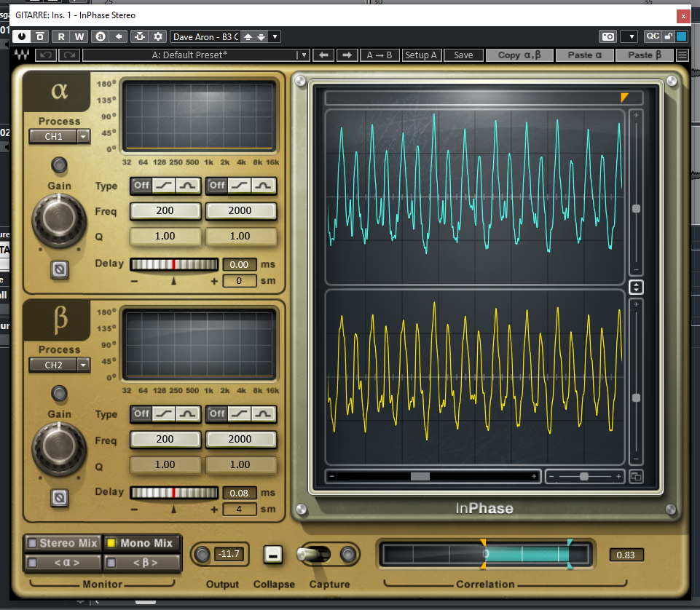This screenshot has height=610, width=700.
Task: Click the Setup A button
Action: tap(421, 55)
